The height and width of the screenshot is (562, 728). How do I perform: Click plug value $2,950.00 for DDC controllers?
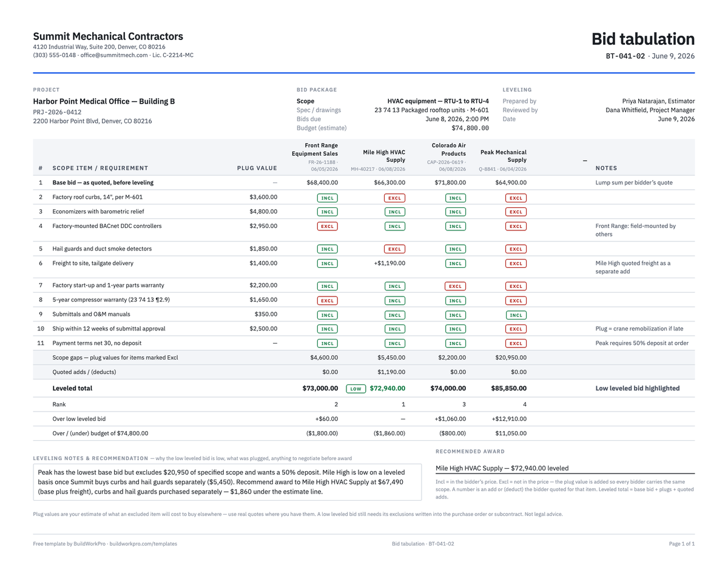click(263, 226)
